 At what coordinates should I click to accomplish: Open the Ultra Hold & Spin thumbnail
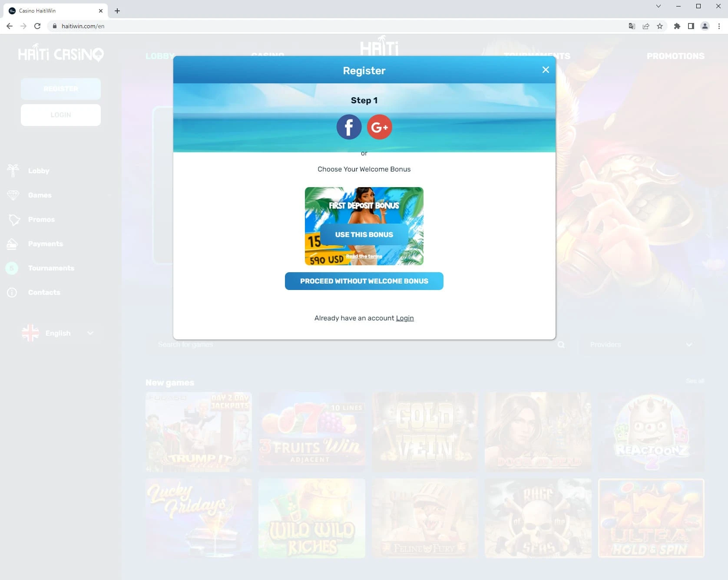(651, 518)
